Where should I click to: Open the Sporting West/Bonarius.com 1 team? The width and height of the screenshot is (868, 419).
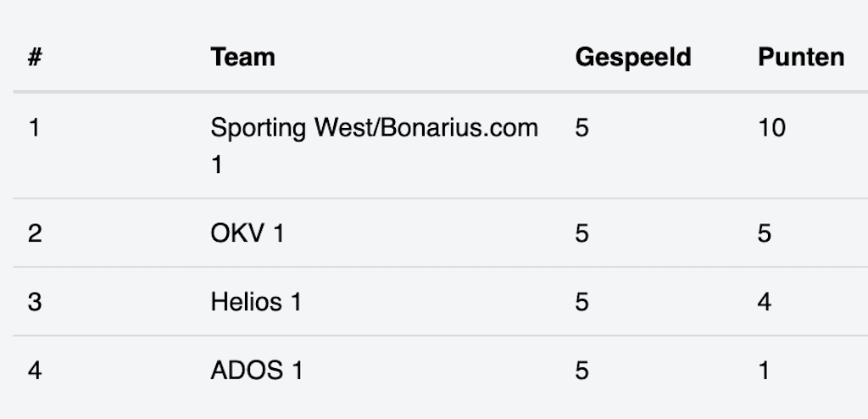(374, 129)
